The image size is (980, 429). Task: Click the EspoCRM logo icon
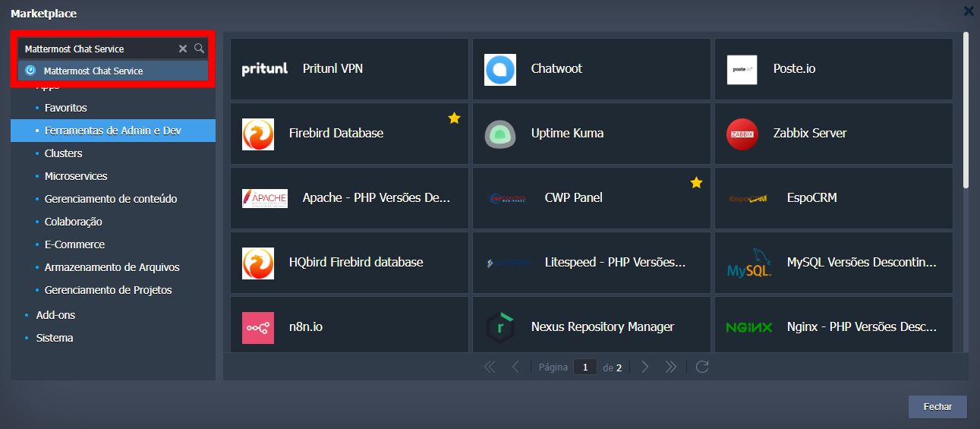(748, 199)
